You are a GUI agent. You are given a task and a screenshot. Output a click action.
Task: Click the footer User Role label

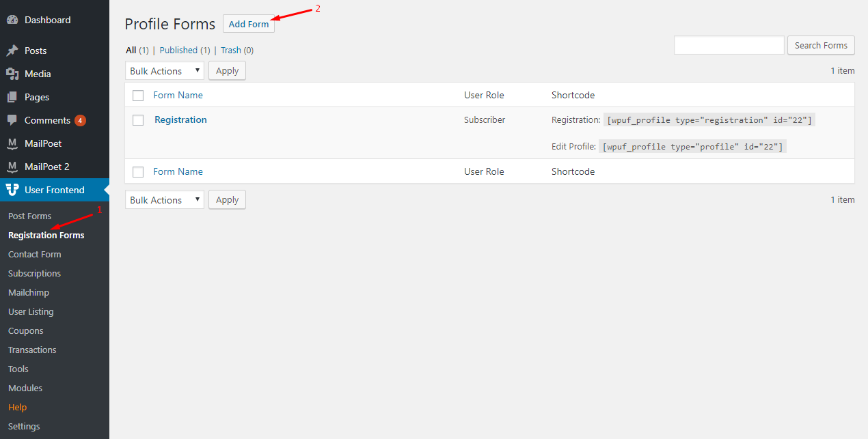point(484,171)
